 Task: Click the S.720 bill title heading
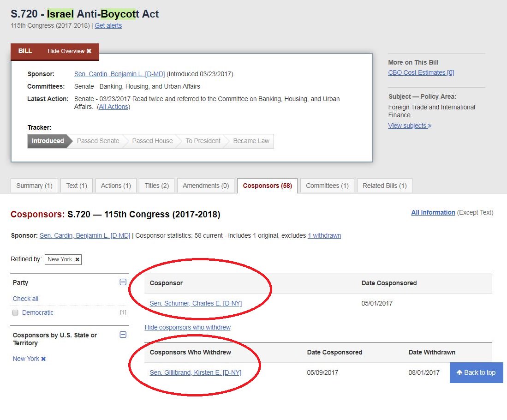(85, 14)
